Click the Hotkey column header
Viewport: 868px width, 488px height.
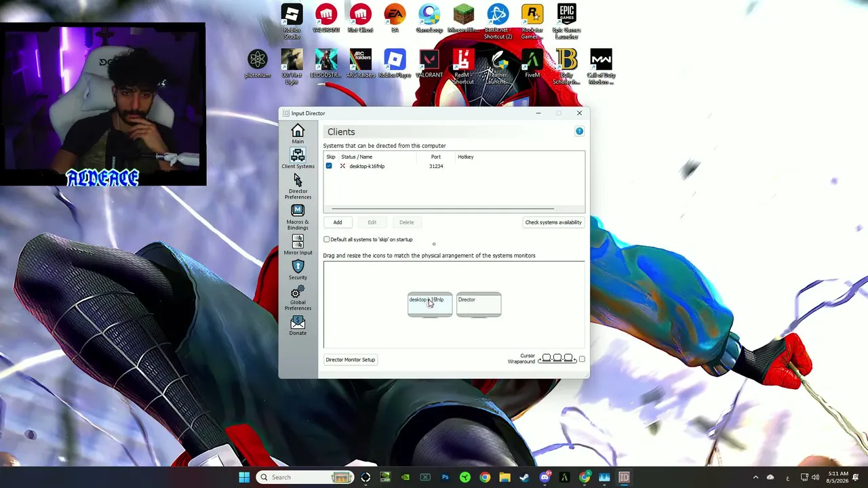465,157
